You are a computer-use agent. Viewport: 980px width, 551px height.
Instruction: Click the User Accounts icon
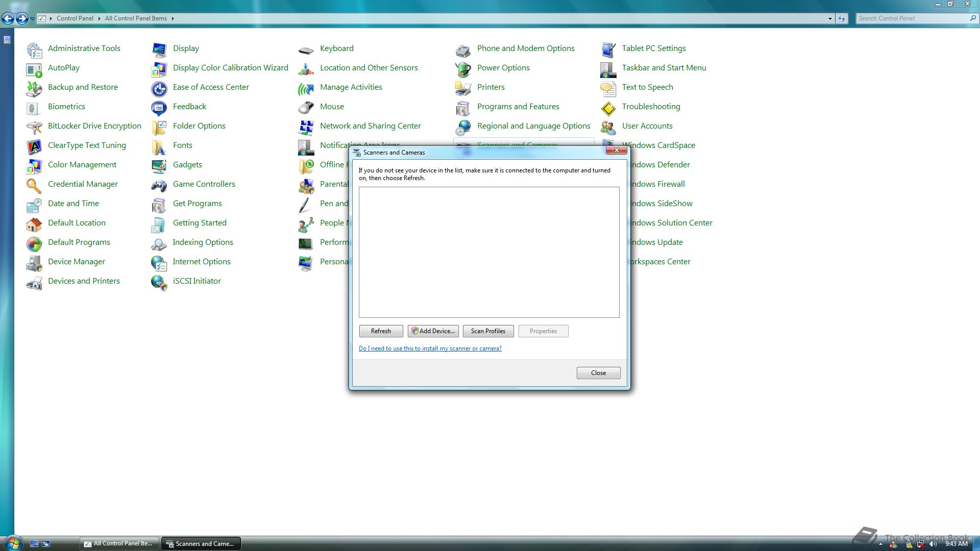click(608, 127)
